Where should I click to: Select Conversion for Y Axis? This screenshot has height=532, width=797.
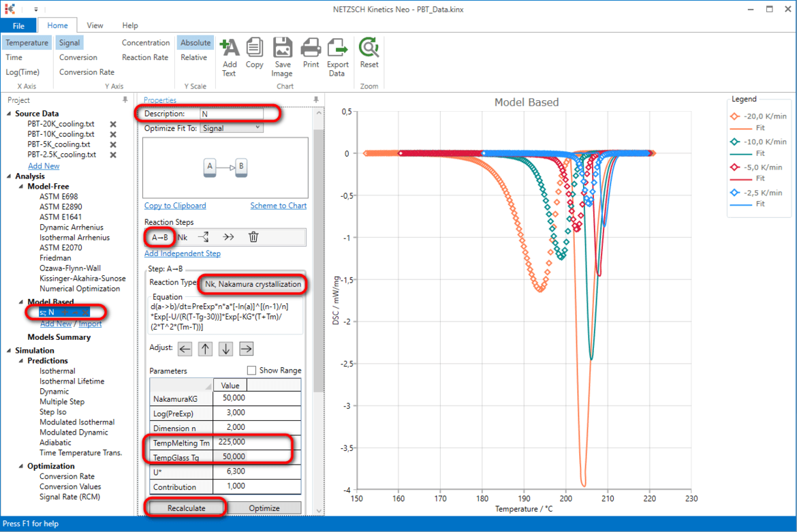coord(78,57)
